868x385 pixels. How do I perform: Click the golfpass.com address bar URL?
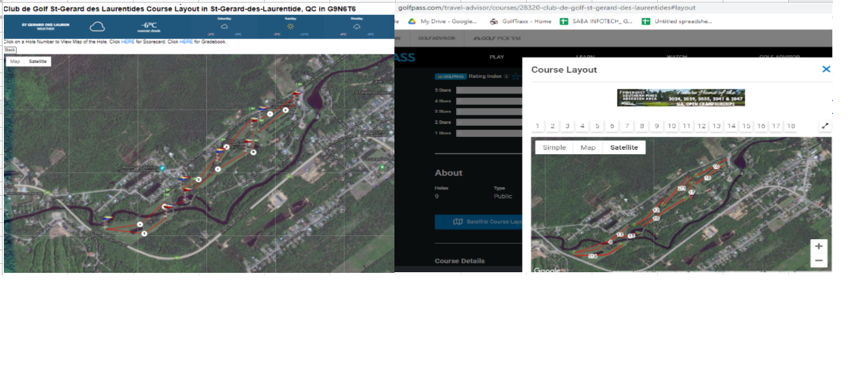(x=546, y=8)
